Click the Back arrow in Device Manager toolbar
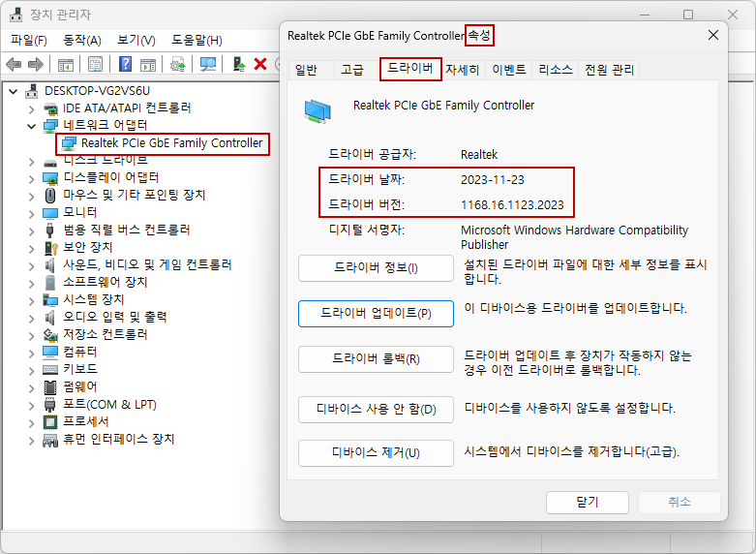Screen dimensions: 756x554 (x=14, y=64)
